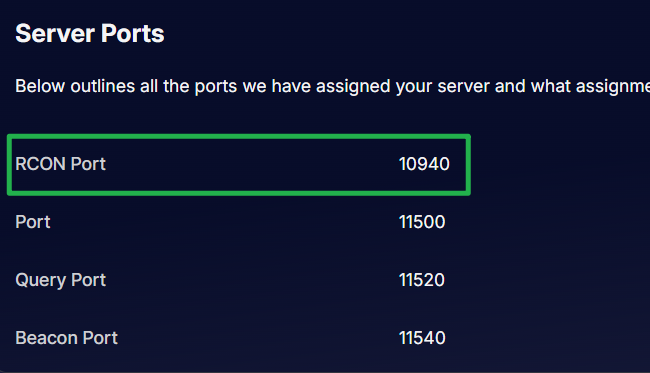650x373 pixels.
Task: Select the RCON Port label
Action: coord(61,164)
